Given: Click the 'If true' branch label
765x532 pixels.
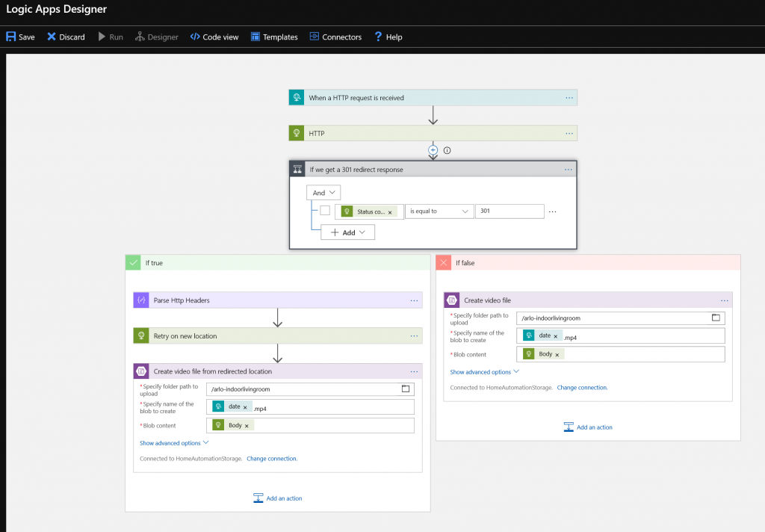Looking at the screenshot, I should [154, 262].
